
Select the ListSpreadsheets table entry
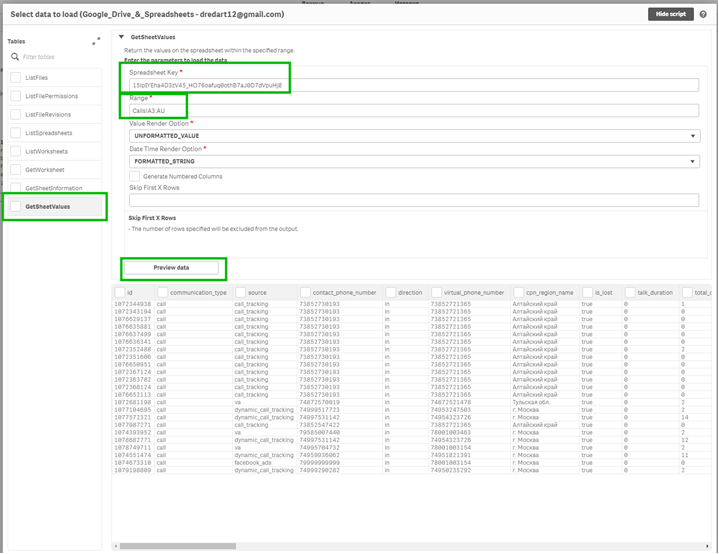(x=48, y=132)
